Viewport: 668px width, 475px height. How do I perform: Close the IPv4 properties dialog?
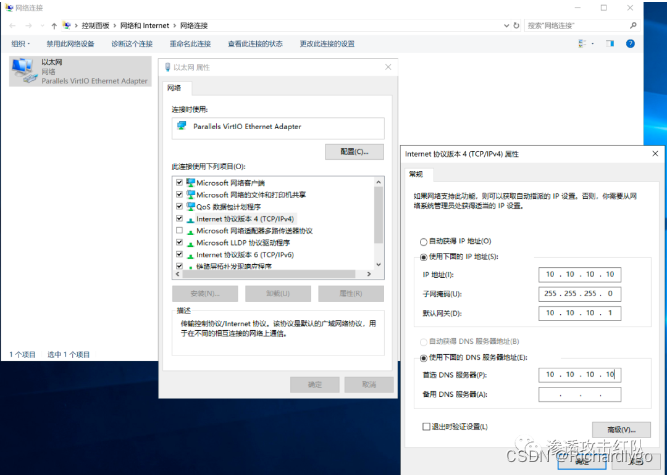(x=655, y=153)
